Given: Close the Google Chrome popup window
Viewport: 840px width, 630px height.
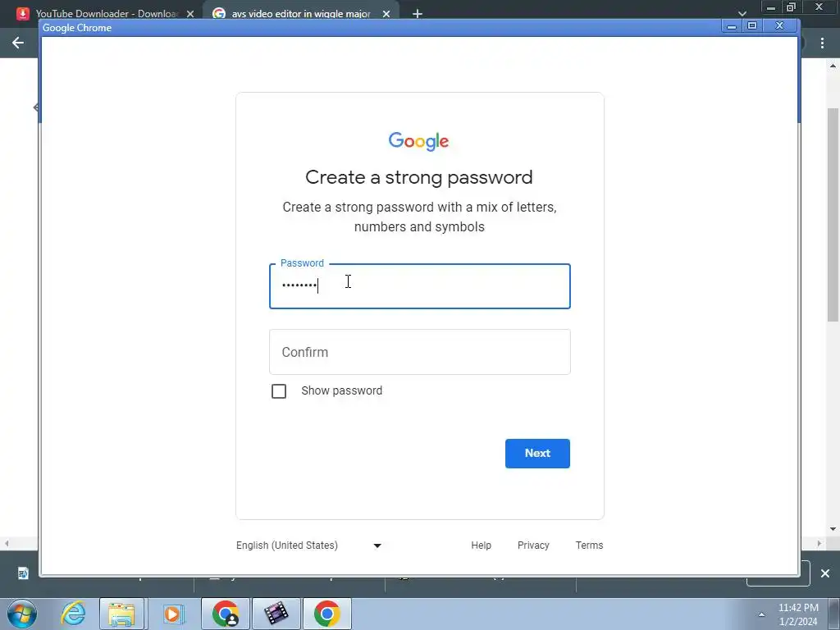Looking at the screenshot, I should click(779, 25).
